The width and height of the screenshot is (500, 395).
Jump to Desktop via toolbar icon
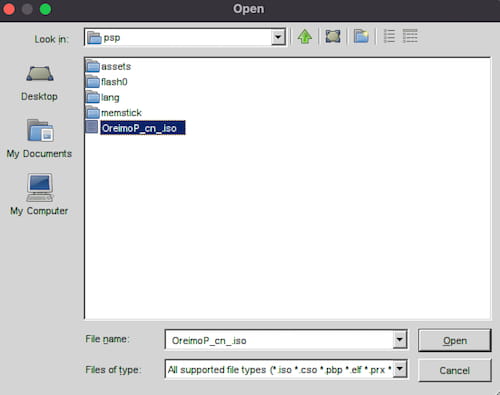click(333, 37)
